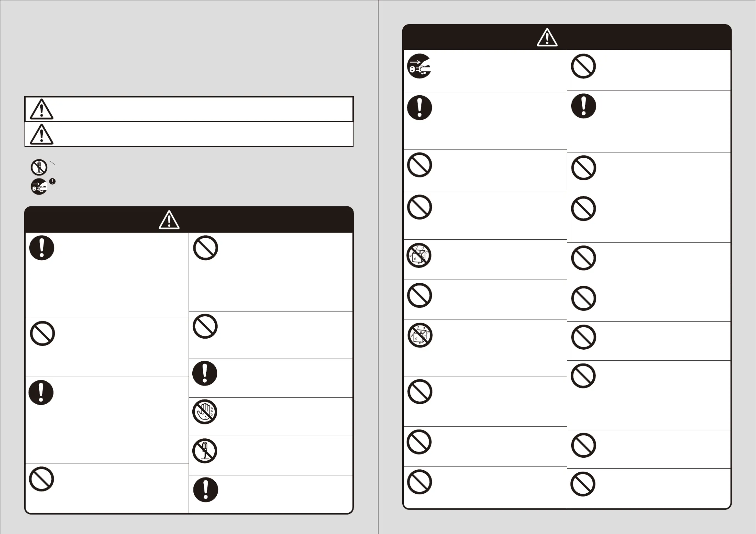Select warning triangle in lower thin-bordered box
Screen dimensions: 756x534
pos(41,134)
